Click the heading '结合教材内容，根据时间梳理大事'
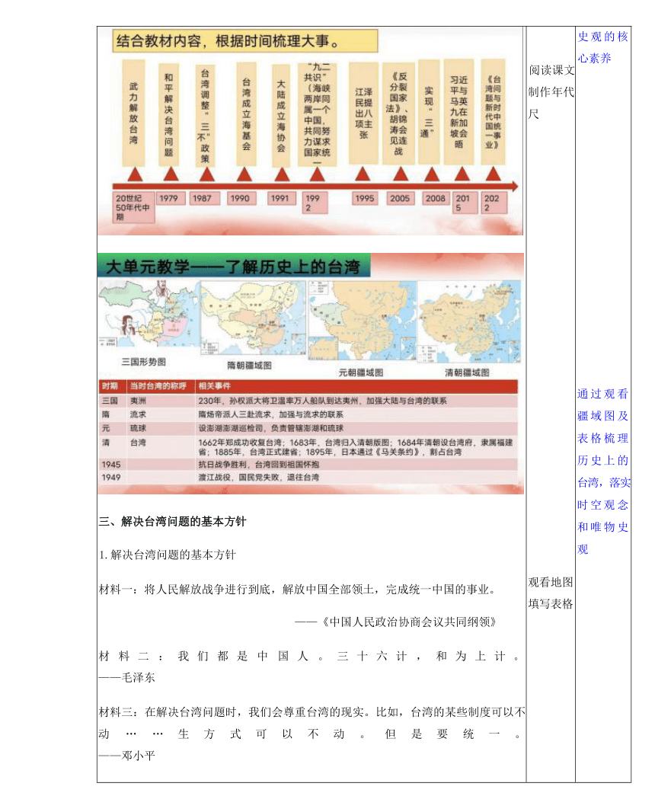Viewport: 655px width, 812px height. (245, 41)
